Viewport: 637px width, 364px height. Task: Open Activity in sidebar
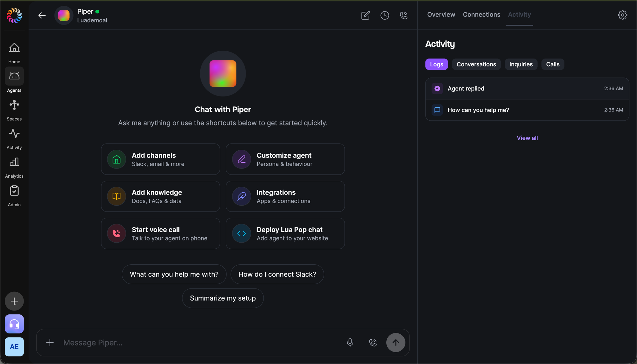(x=14, y=139)
